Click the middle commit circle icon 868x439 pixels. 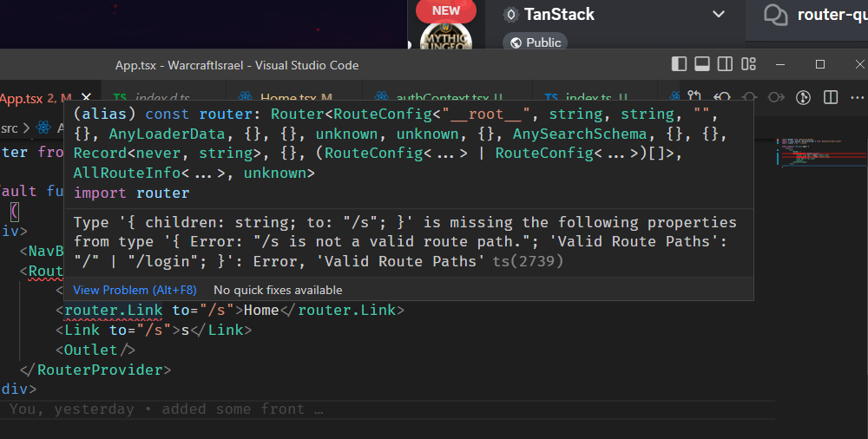pyautogui.click(x=749, y=97)
